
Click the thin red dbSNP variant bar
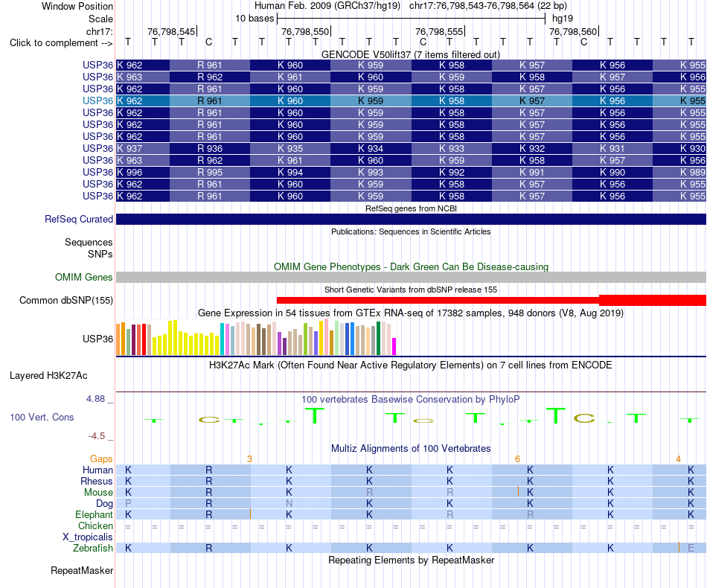click(x=438, y=300)
